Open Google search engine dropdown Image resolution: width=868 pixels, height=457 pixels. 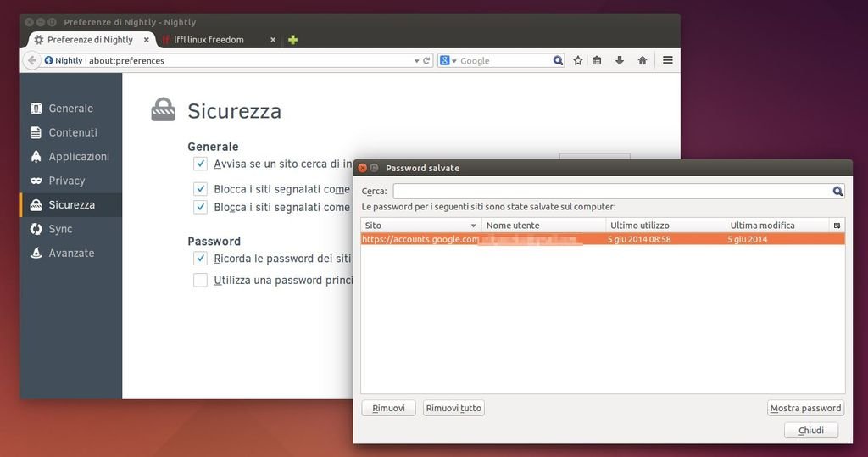tap(449, 61)
